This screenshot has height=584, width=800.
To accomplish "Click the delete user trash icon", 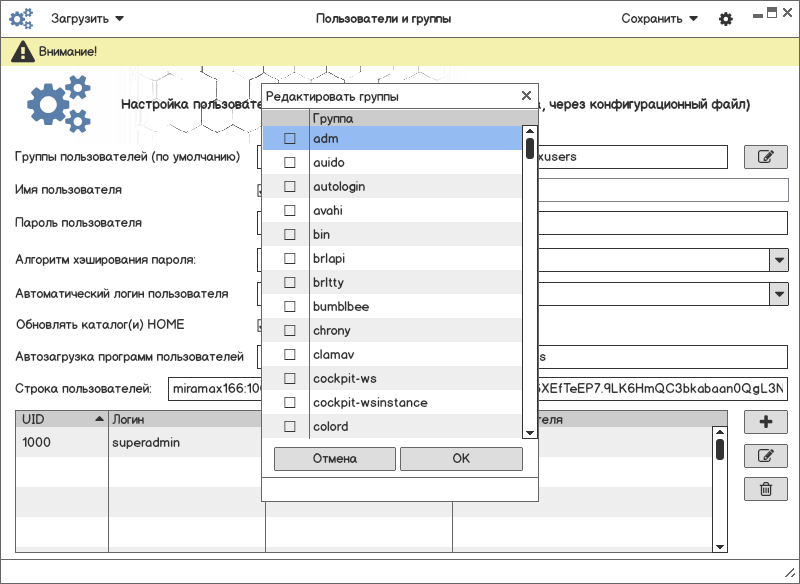I will [766, 489].
